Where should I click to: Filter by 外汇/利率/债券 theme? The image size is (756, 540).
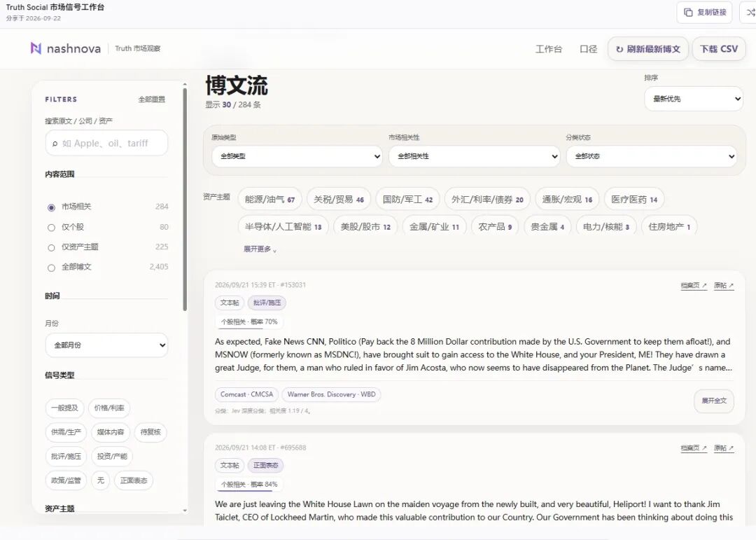point(487,200)
